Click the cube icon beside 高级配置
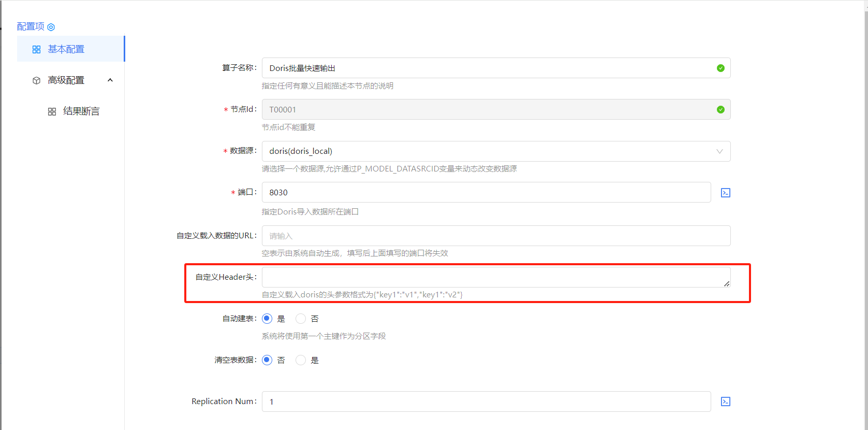Screen dimensions: 868x430 tap(36, 80)
